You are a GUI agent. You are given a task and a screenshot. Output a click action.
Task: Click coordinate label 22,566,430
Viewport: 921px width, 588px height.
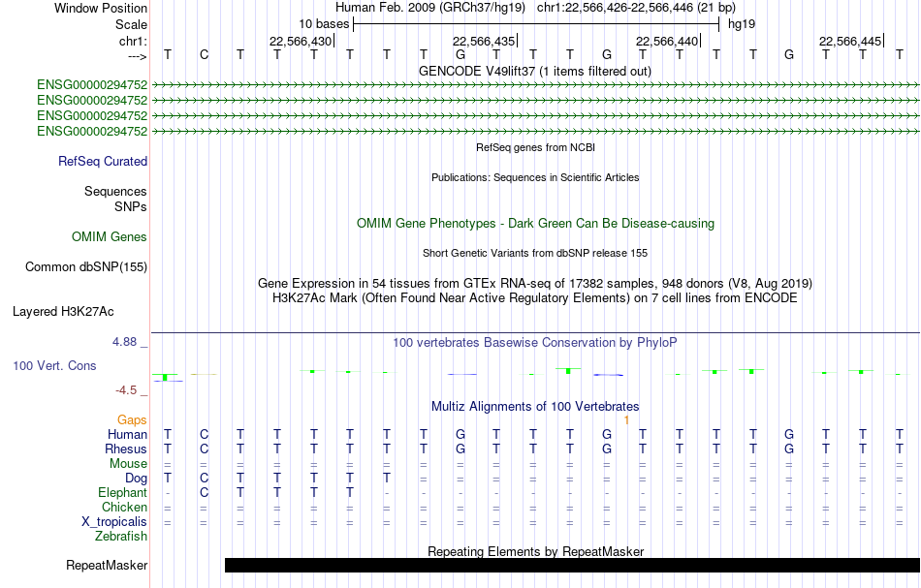click(x=301, y=41)
